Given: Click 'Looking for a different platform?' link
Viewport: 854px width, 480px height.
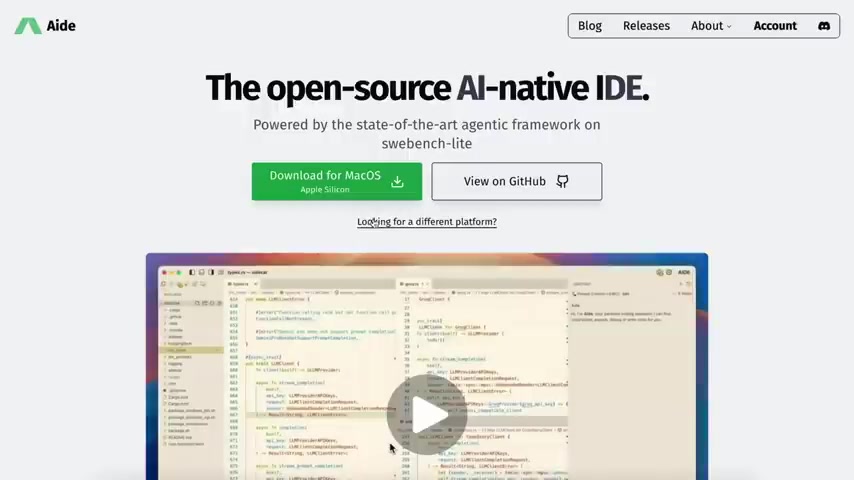Looking at the screenshot, I should (x=426, y=222).
